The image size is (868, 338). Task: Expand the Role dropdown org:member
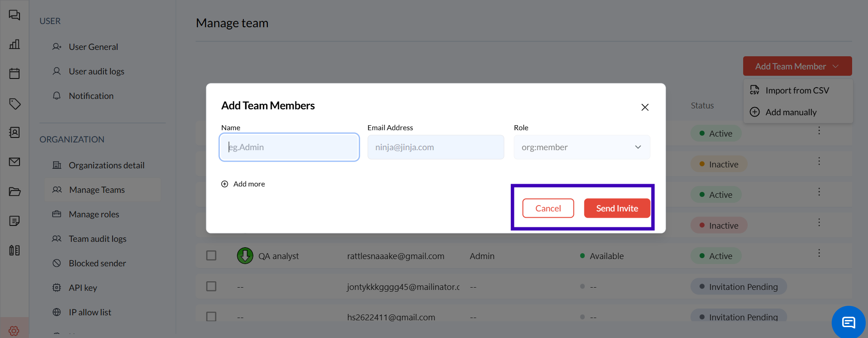point(582,147)
